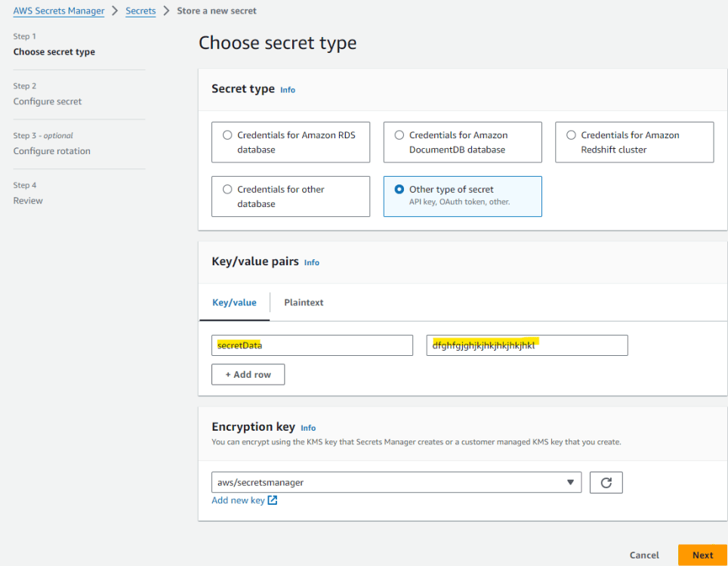Click the secretData key input field

(x=312, y=345)
